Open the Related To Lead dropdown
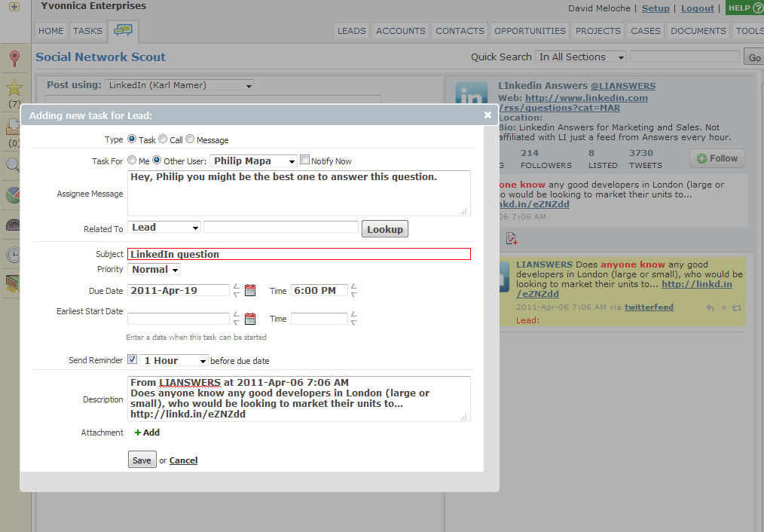The width and height of the screenshot is (764, 532). click(x=164, y=227)
